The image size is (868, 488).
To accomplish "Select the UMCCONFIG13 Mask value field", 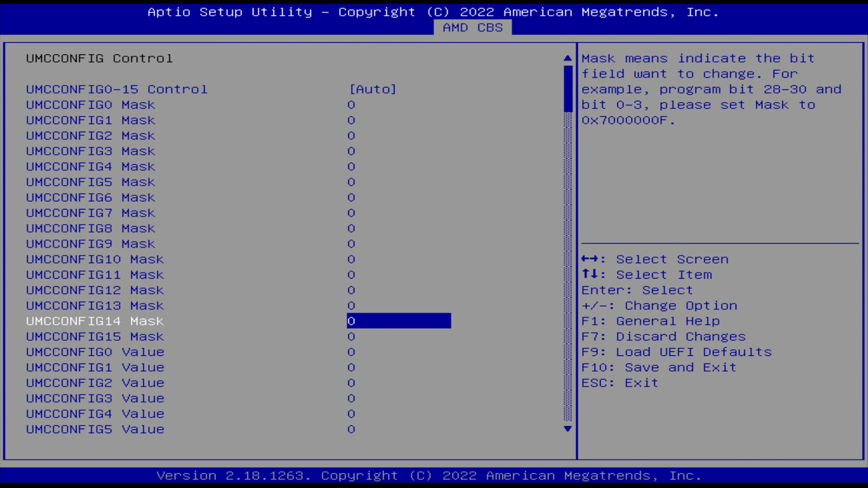I will [x=351, y=306].
